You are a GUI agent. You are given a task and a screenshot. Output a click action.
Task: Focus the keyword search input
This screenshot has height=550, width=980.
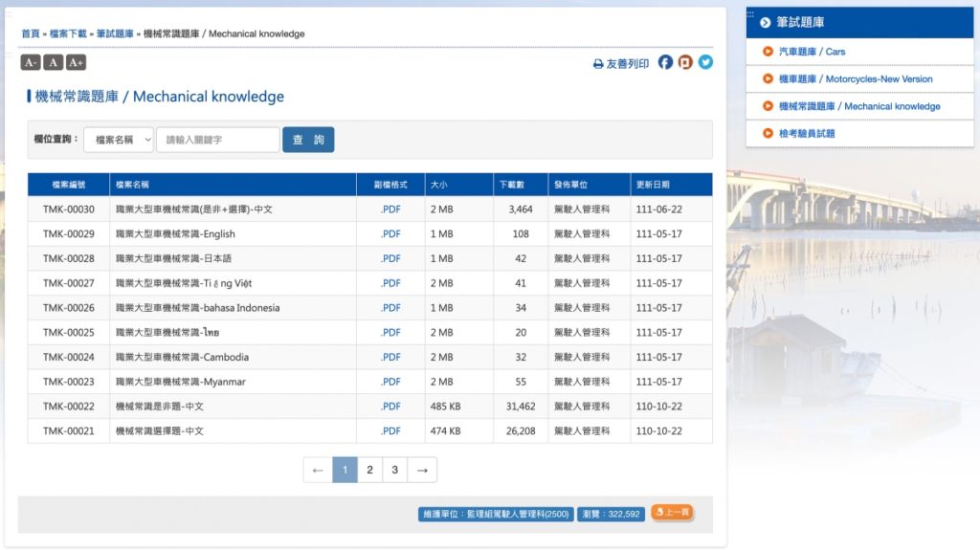click(x=217, y=140)
